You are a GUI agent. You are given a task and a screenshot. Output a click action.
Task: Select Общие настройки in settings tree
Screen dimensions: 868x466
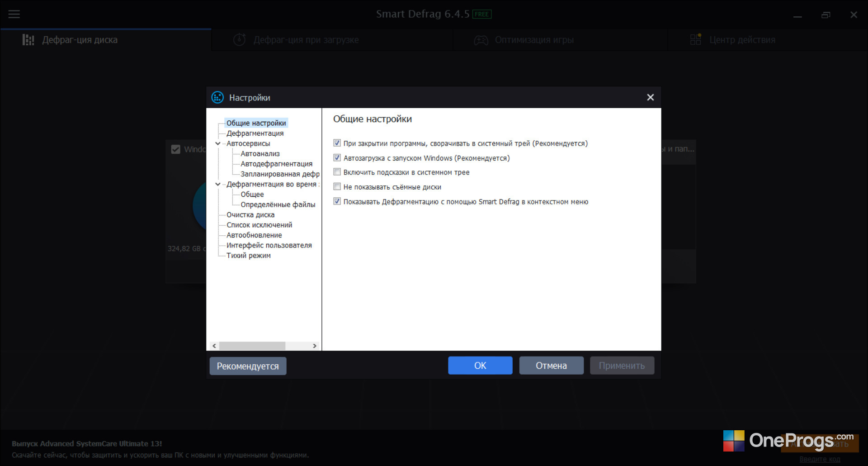[x=256, y=123]
